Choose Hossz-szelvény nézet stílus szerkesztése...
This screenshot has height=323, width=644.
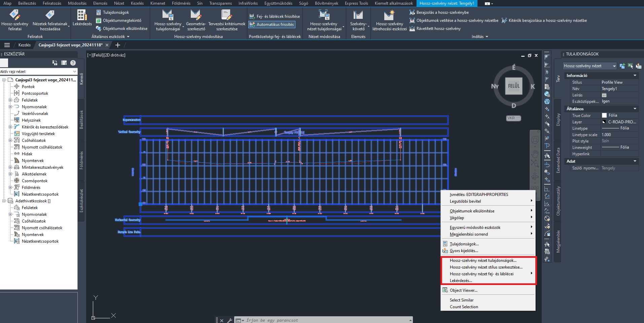tap(488, 267)
